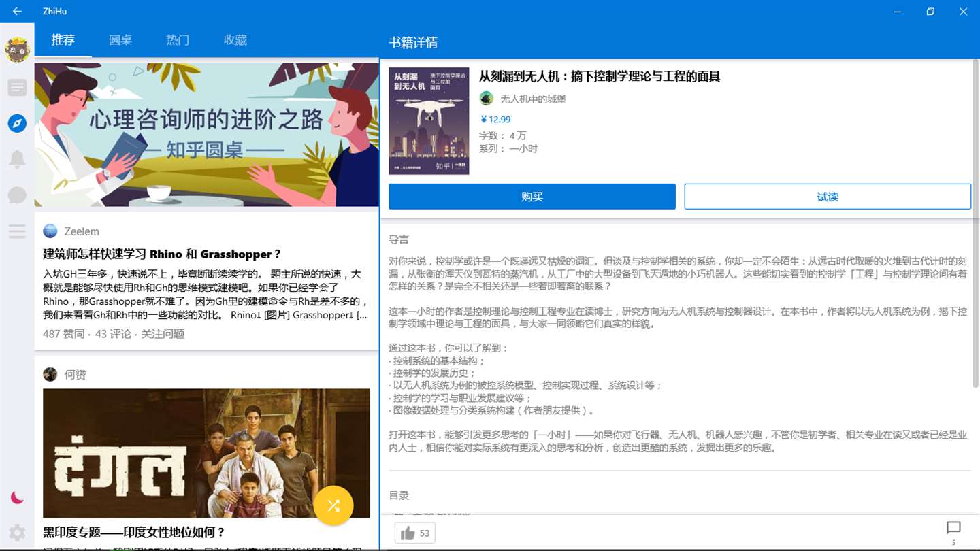Open the book comments icon
Viewport: 980px width, 551px height.
[953, 528]
